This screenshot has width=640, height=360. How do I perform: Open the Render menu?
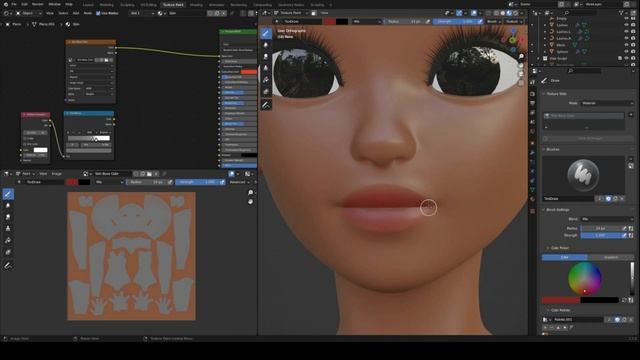38,4
